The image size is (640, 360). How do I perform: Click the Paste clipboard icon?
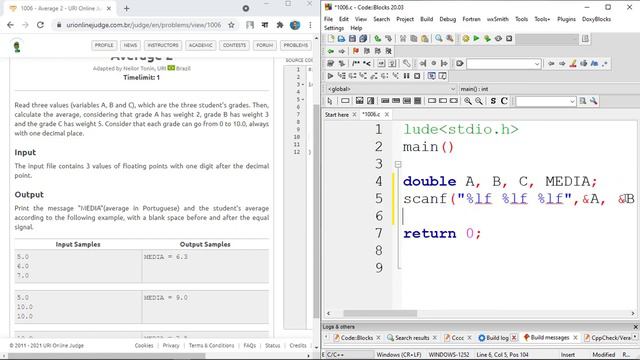[424, 38]
